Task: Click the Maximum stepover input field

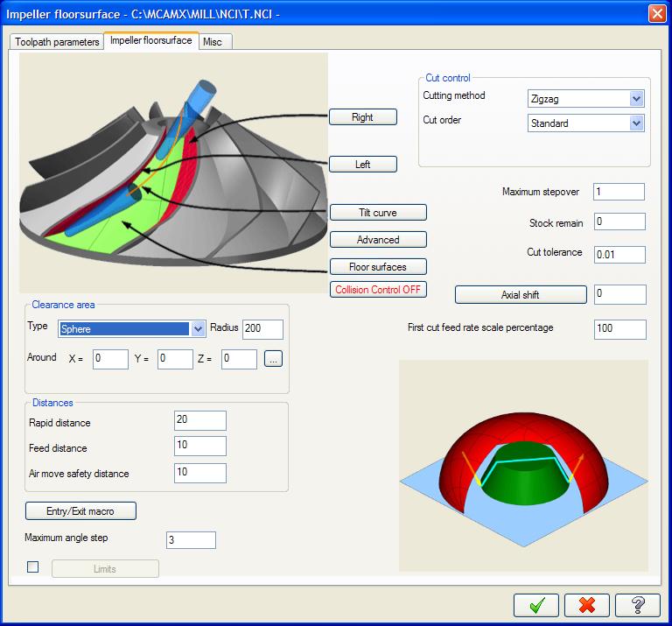Action: [x=619, y=192]
